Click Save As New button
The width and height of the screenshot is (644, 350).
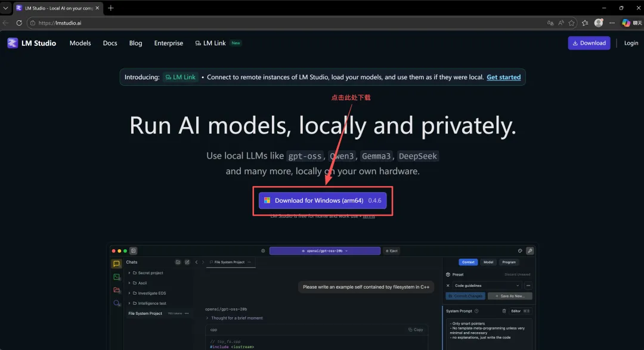pos(510,296)
